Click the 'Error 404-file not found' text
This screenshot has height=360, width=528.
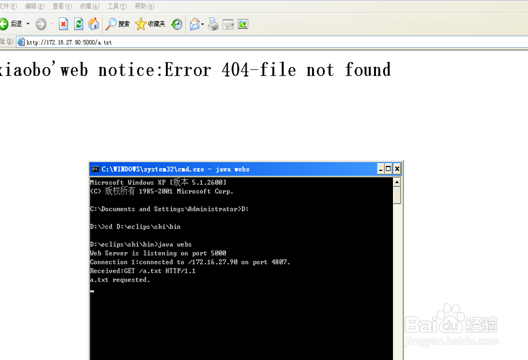[277, 70]
